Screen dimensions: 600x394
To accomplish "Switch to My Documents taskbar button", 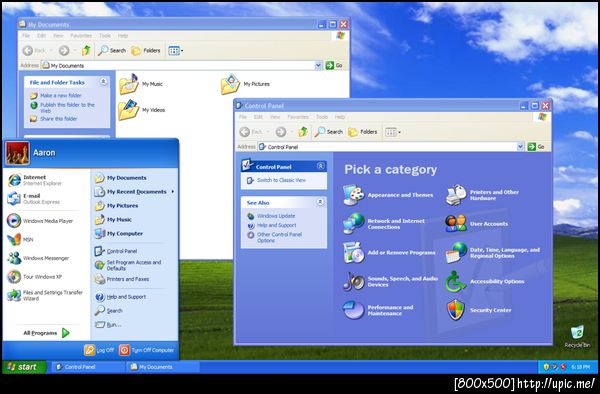I will pyautogui.click(x=162, y=367).
